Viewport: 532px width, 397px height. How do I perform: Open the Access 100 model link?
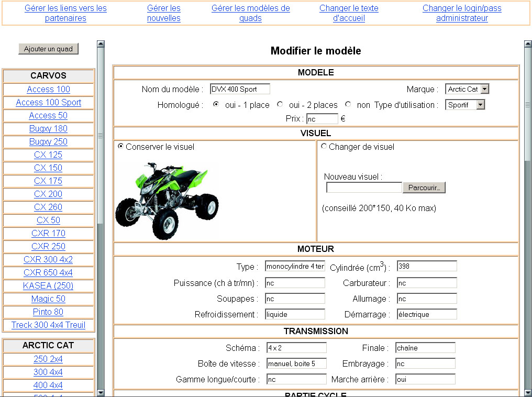pos(49,89)
